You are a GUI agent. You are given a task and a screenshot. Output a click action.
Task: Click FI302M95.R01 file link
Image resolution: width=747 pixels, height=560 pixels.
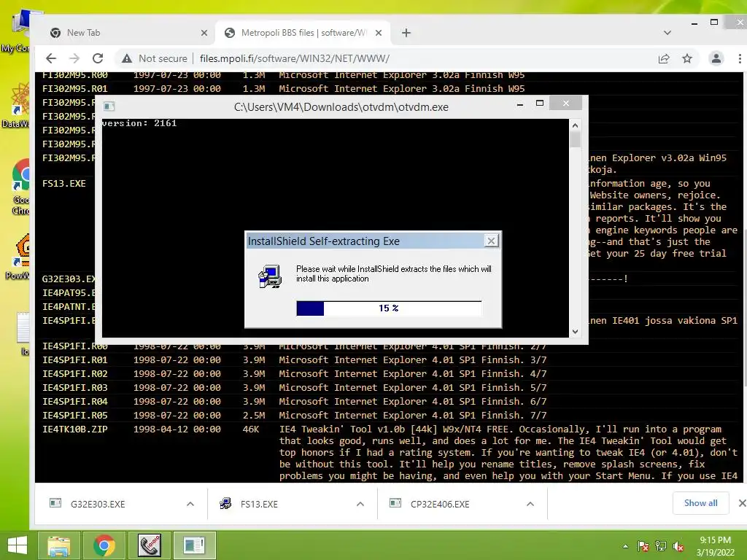[75, 88]
